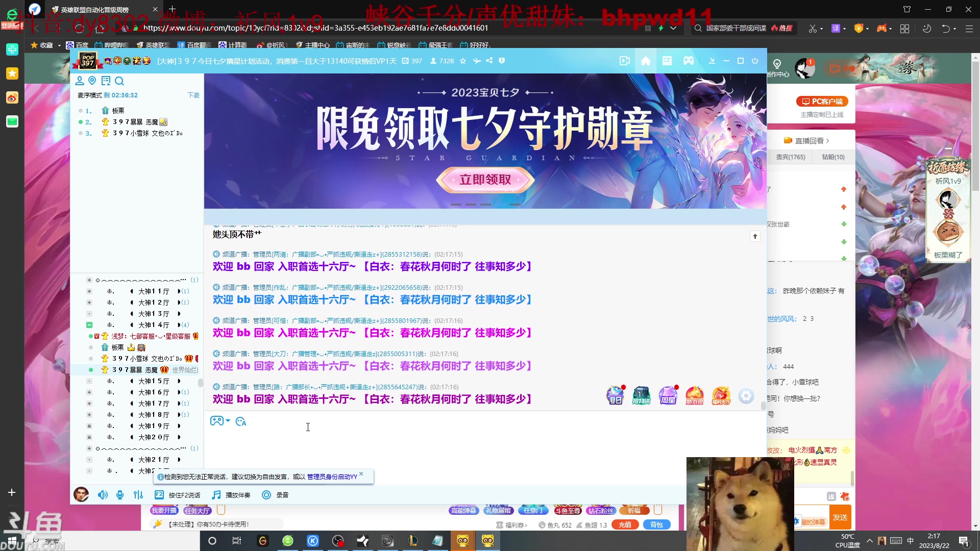
Task: Click the emoji translate icon in chat input bar
Action: [241, 421]
